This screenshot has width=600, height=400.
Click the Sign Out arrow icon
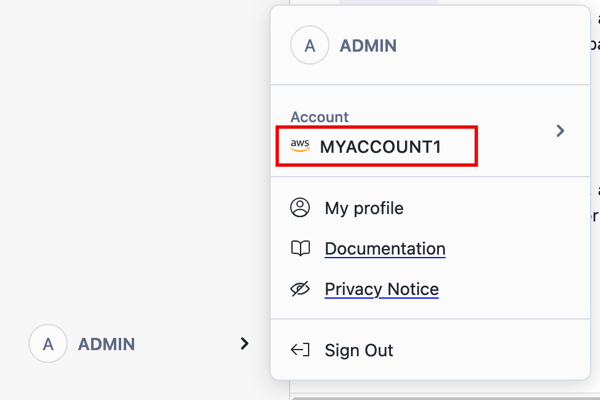tap(300, 350)
